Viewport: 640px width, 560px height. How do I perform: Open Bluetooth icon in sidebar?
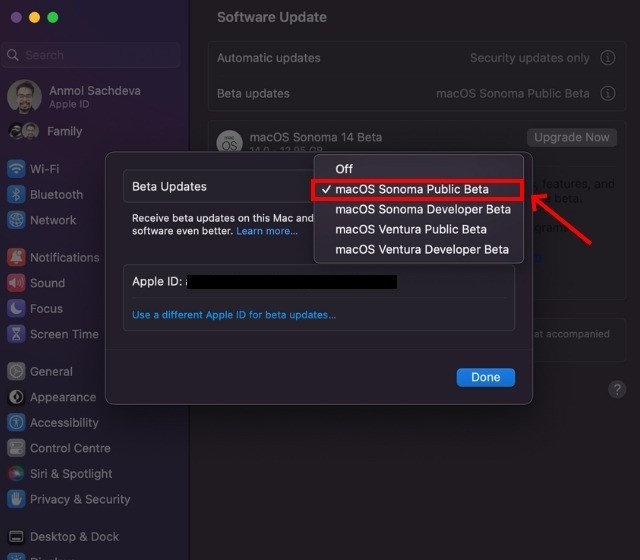click(x=16, y=194)
